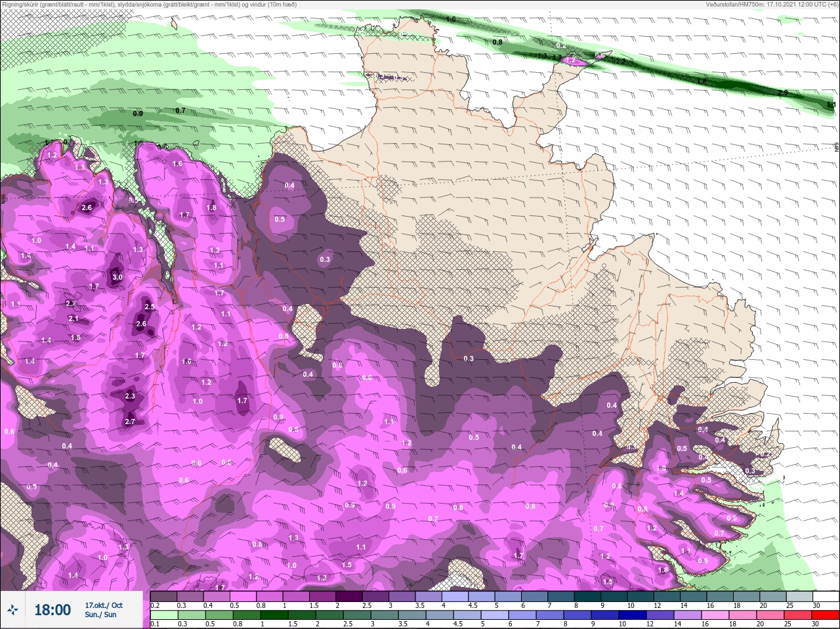This screenshot has height=629, width=840.
Task: Click the 2.9 value in green rain band
Action: click(782, 93)
